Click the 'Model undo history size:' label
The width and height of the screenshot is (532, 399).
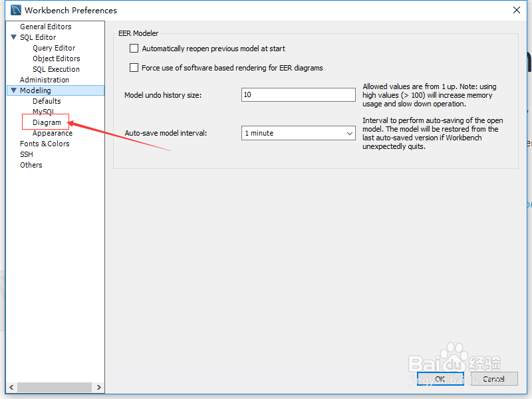163,95
